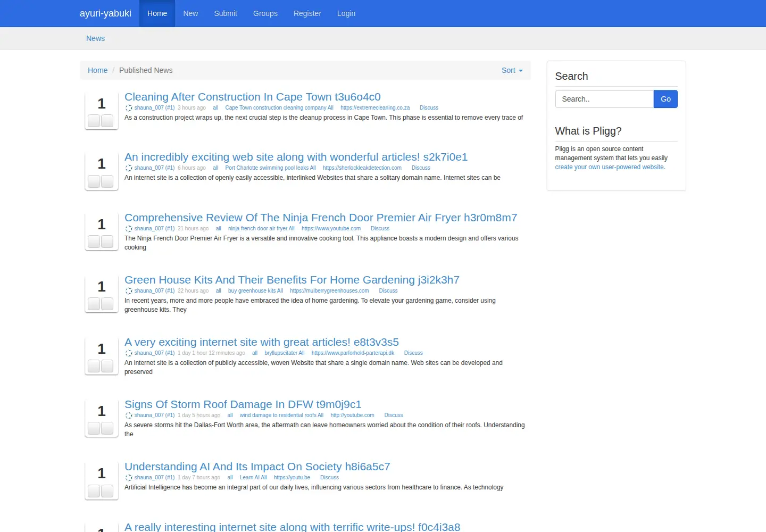The image size is (766, 532).
Task: Click the Go search button
Action: click(x=665, y=99)
